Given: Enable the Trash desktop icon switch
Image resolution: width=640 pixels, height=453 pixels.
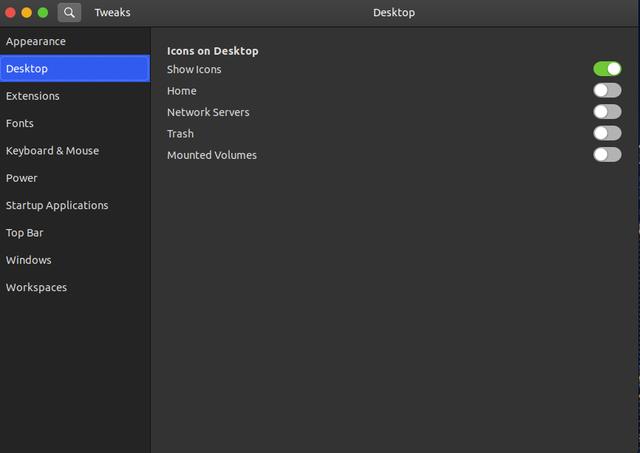Looking at the screenshot, I should pos(607,133).
